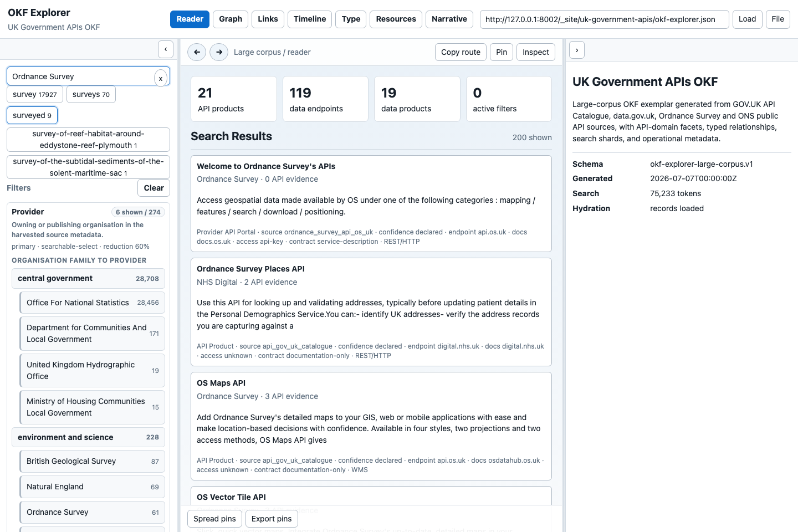Click the 119 data endpoints stat card
Image resolution: width=798 pixels, height=532 pixels.
(x=325, y=99)
